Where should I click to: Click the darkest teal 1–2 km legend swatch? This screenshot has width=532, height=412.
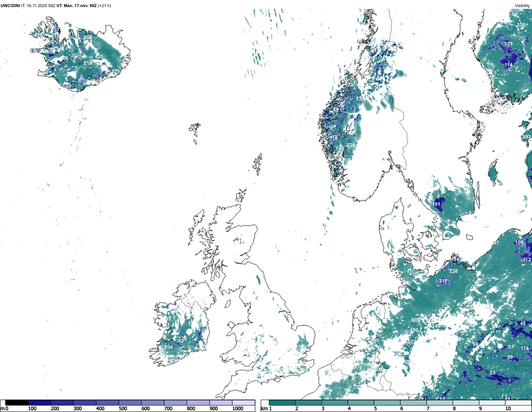[282, 403]
